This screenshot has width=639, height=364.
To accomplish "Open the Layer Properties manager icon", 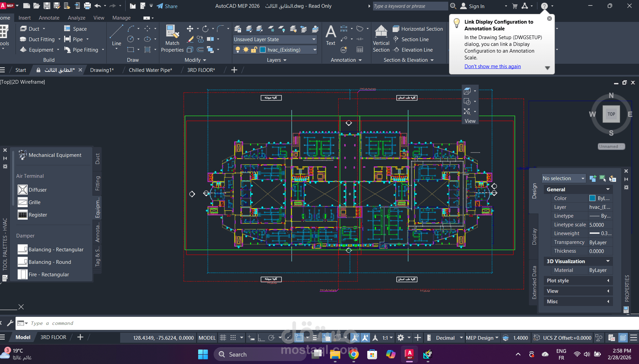I will click(x=238, y=29).
